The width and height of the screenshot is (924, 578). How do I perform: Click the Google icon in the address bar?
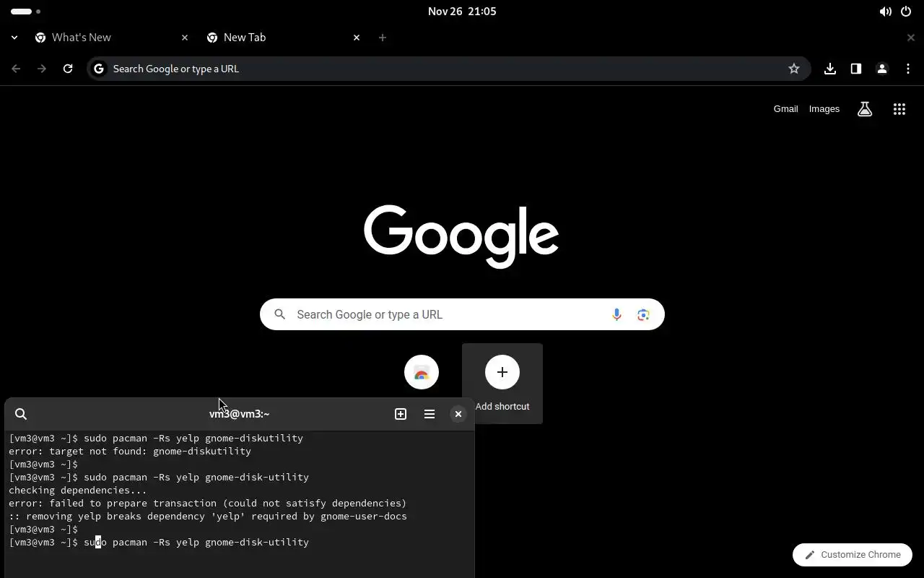[99, 69]
